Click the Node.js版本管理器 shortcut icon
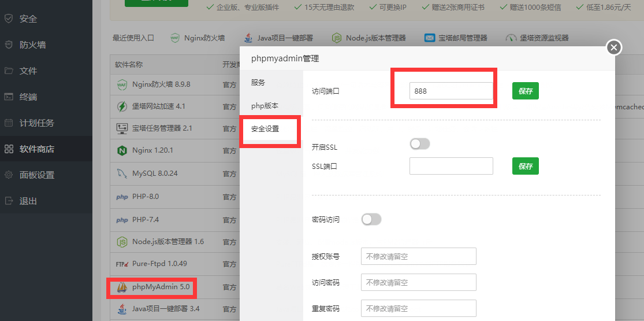 click(337, 38)
